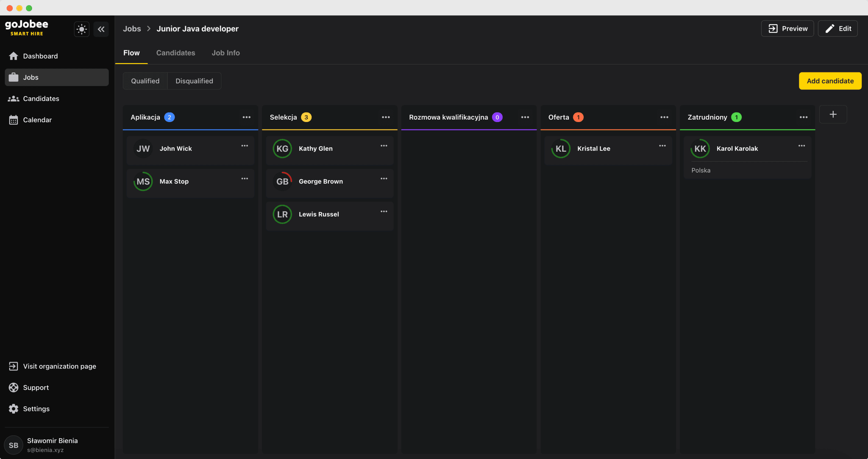Open the Job Info tab
868x459 pixels.
coord(225,53)
